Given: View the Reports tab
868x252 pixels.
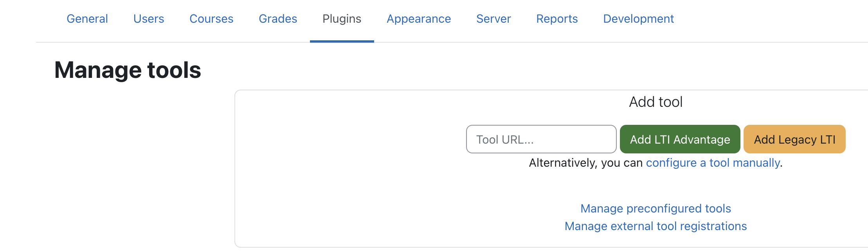Looking at the screenshot, I should 557,19.
